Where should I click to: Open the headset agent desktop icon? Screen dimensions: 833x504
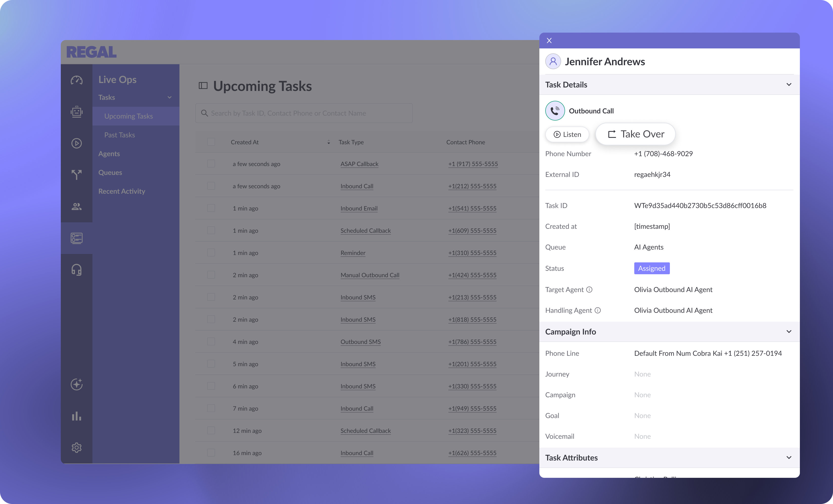(76, 270)
